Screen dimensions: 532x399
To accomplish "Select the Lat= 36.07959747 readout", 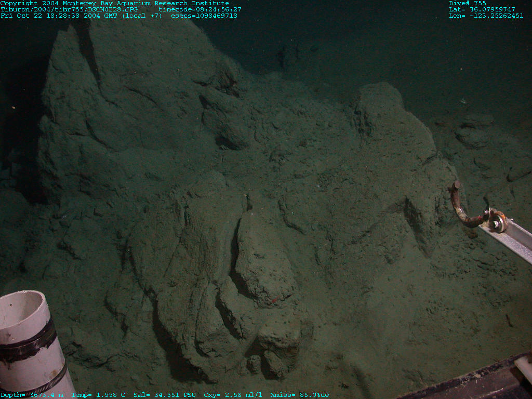I will 482,9.
